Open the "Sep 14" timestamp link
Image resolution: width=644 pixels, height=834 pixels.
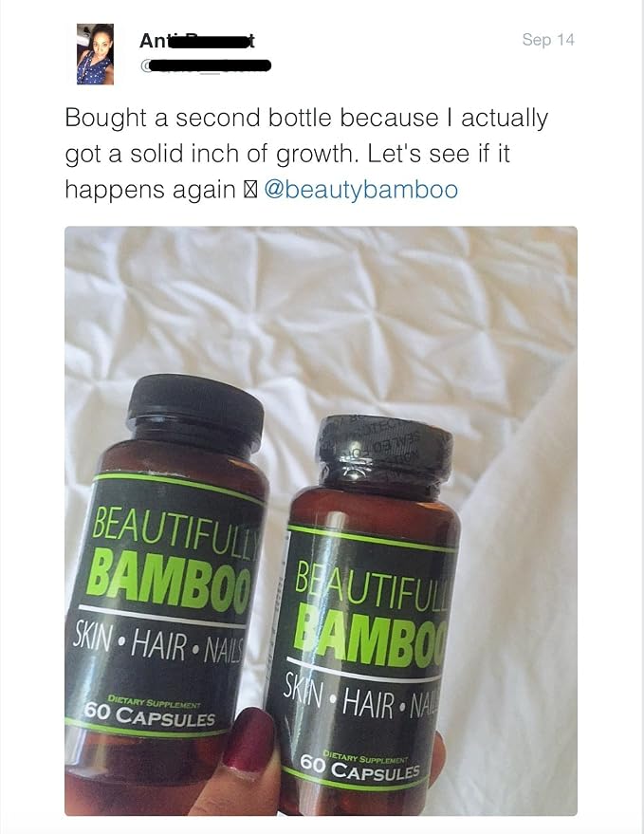click(x=548, y=39)
